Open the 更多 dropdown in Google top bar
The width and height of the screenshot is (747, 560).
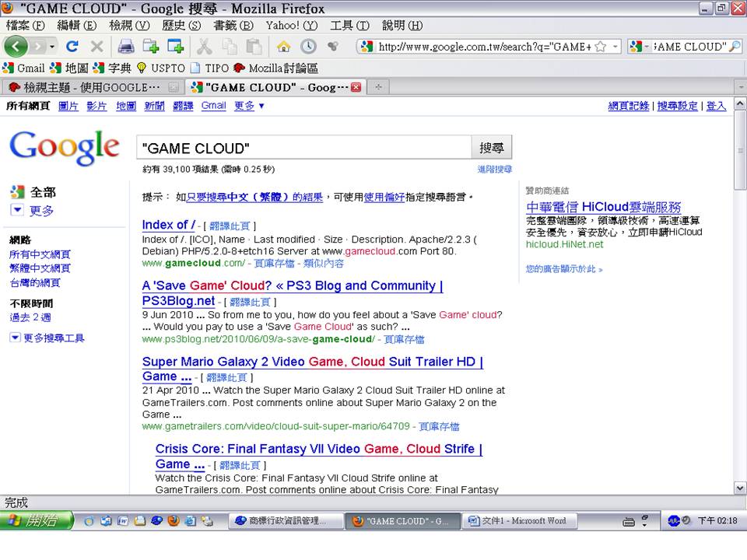249,106
